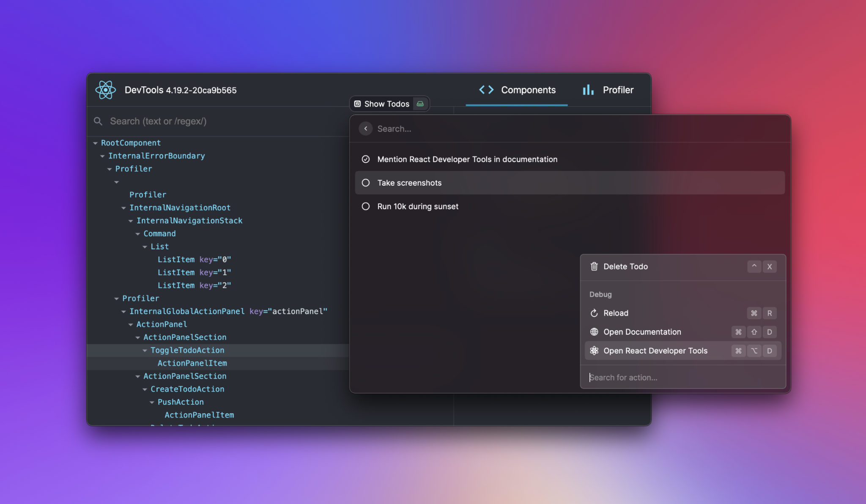Select ListItem key="1" in the tree
The width and height of the screenshot is (866, 504).
click(194, 273)
